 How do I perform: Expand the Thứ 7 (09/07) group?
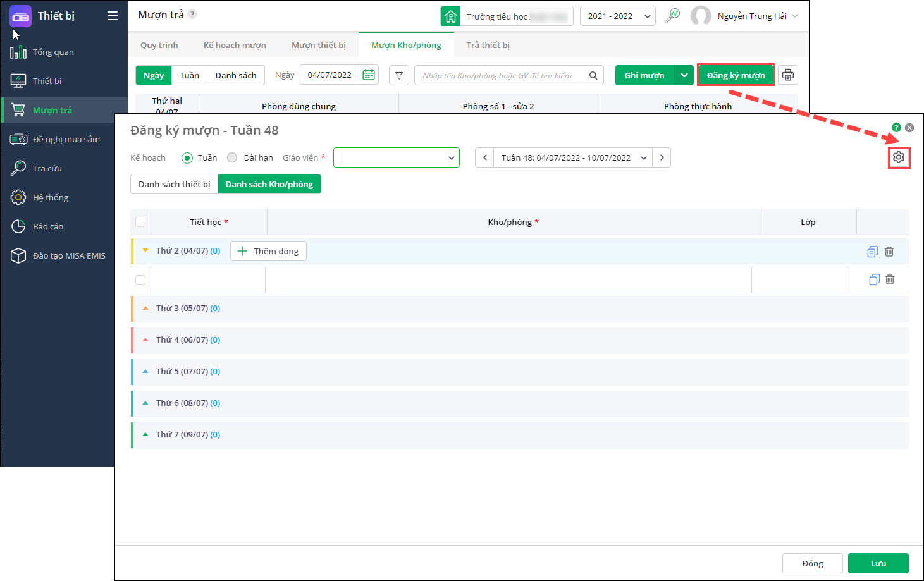point(145,435)
